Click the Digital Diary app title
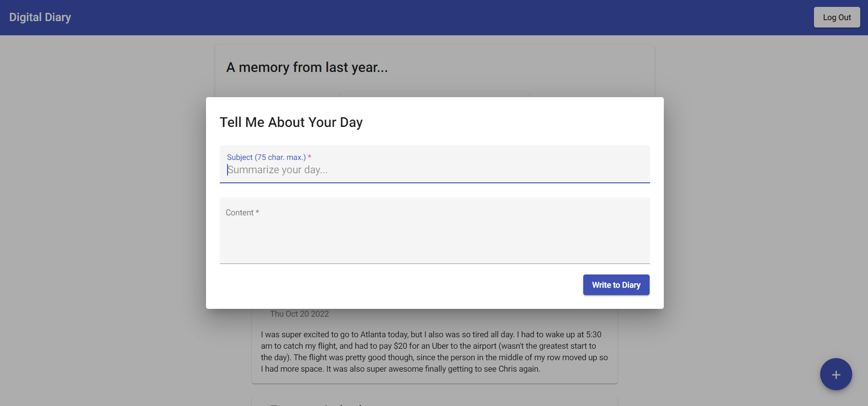Viewport: 868px width, 406px height. tap(40, 17)
